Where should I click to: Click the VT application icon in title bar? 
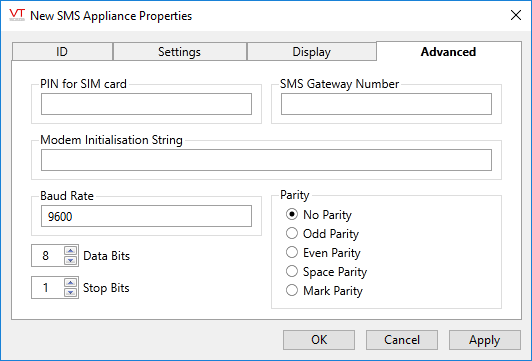[x=17, y=15]
